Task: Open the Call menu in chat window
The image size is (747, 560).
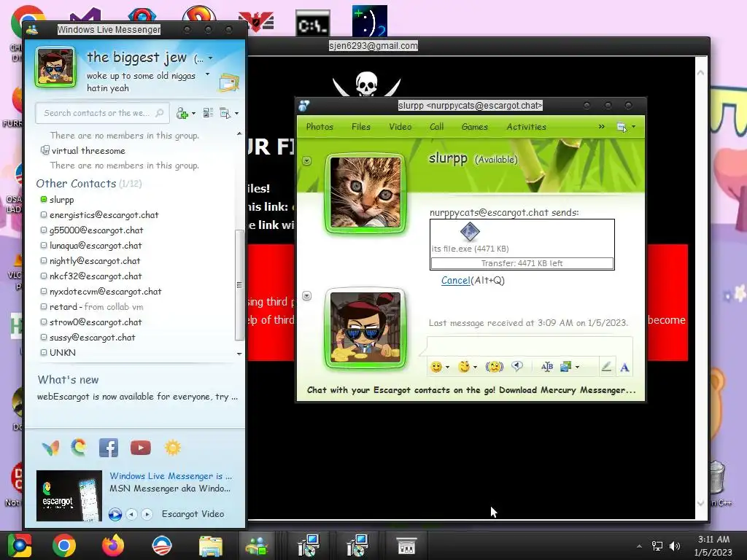Action: click(436, 127)
